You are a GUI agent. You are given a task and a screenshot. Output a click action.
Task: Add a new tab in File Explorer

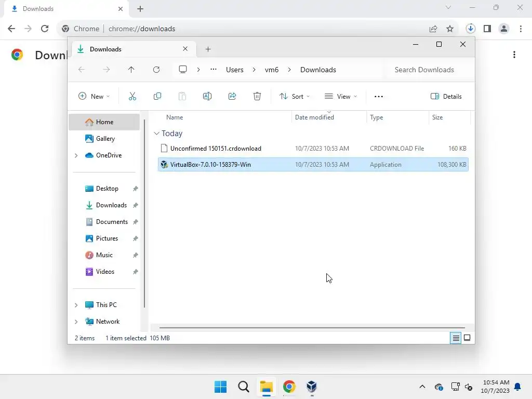coord(208,49)
